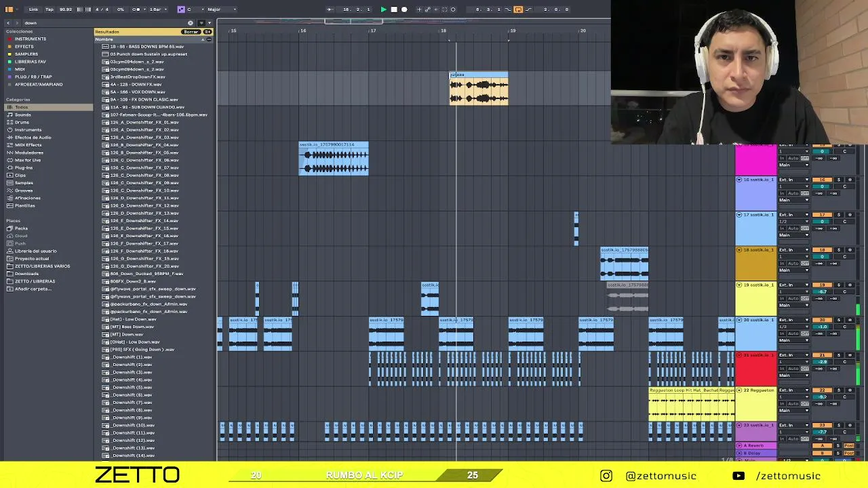Click track 19 volume value -6.7
This screenshot has width=868, height=488.
(822, 292)
